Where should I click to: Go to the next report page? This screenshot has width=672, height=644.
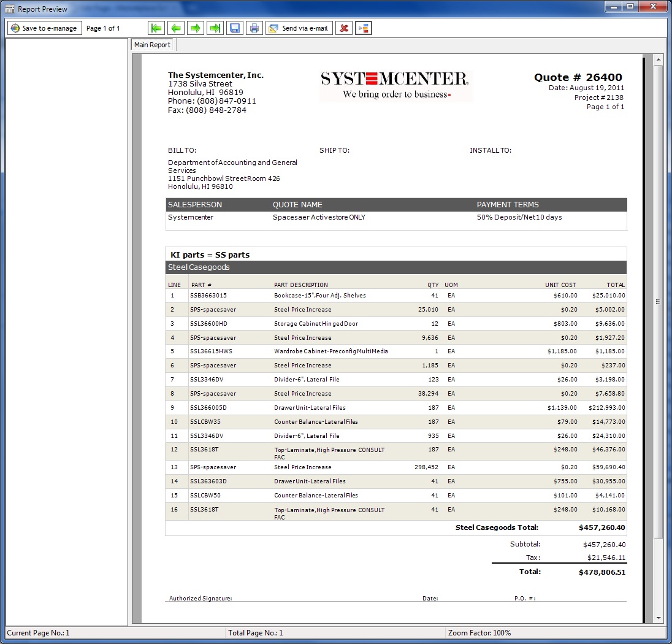(196, 28)
